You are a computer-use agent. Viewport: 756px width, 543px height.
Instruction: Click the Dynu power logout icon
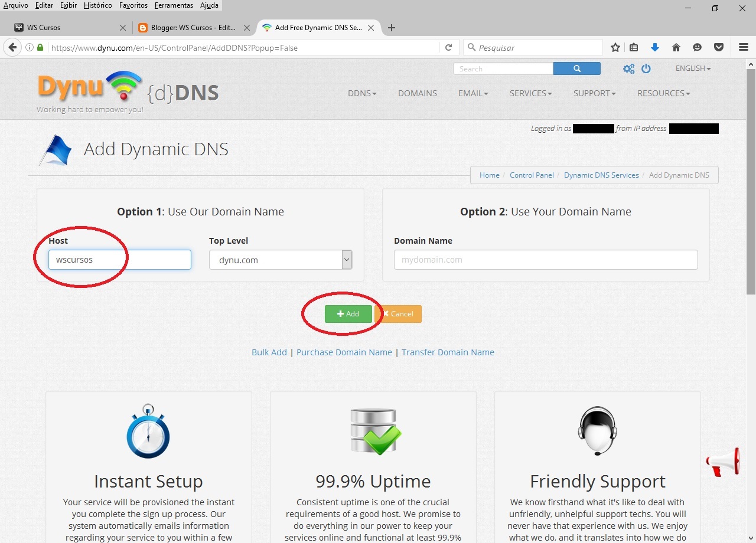[646, 68]
